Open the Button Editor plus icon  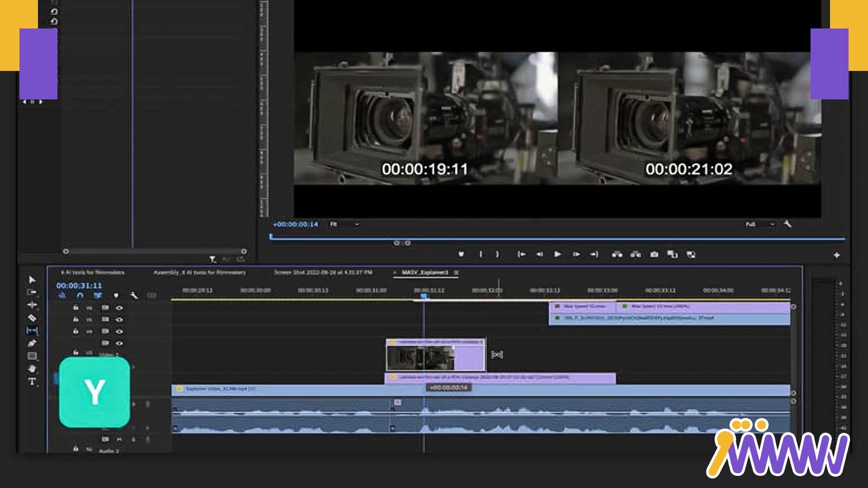pos(837,255)
